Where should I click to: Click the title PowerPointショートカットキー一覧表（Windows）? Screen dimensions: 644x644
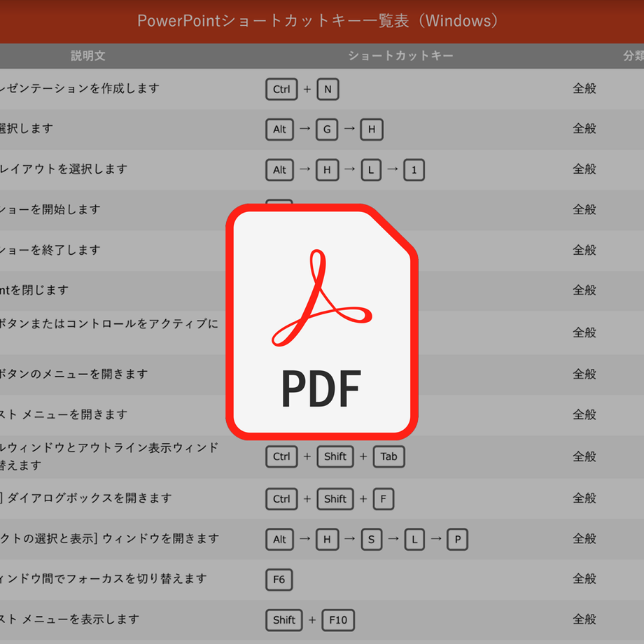tap(318, 21)
